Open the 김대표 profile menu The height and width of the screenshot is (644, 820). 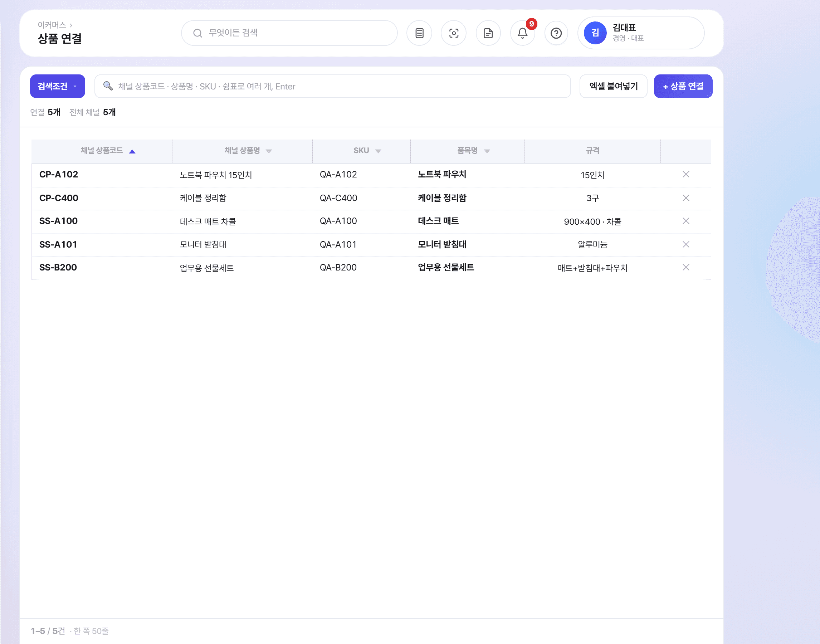[x=640, y=33]
